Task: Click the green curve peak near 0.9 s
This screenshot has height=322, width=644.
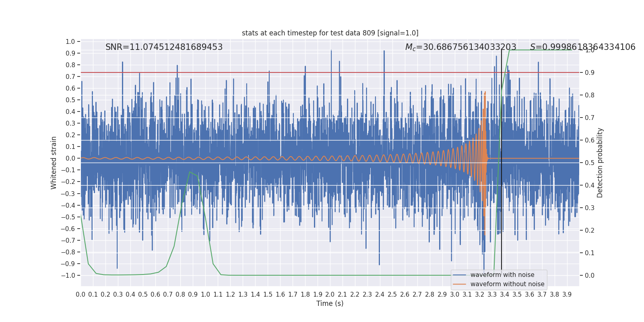Action: coord(190,172)
